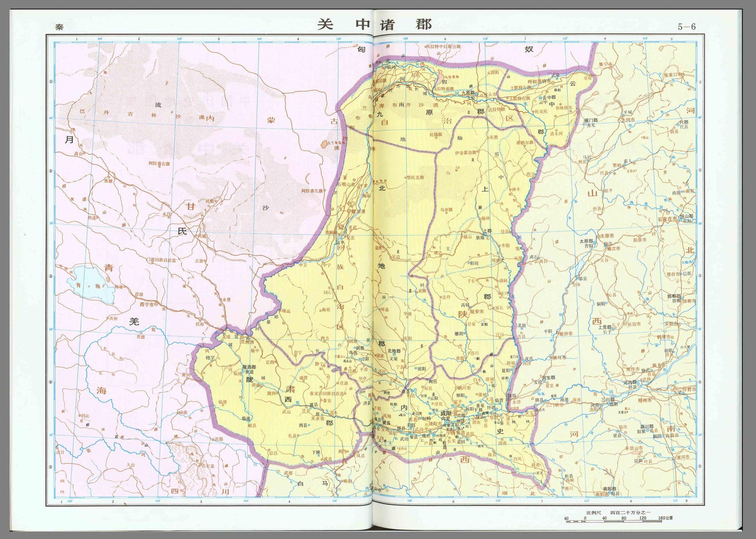Click the 秦 dynasty label in the header
This screenshot has width=756, height=539.
tap(60, 27)
